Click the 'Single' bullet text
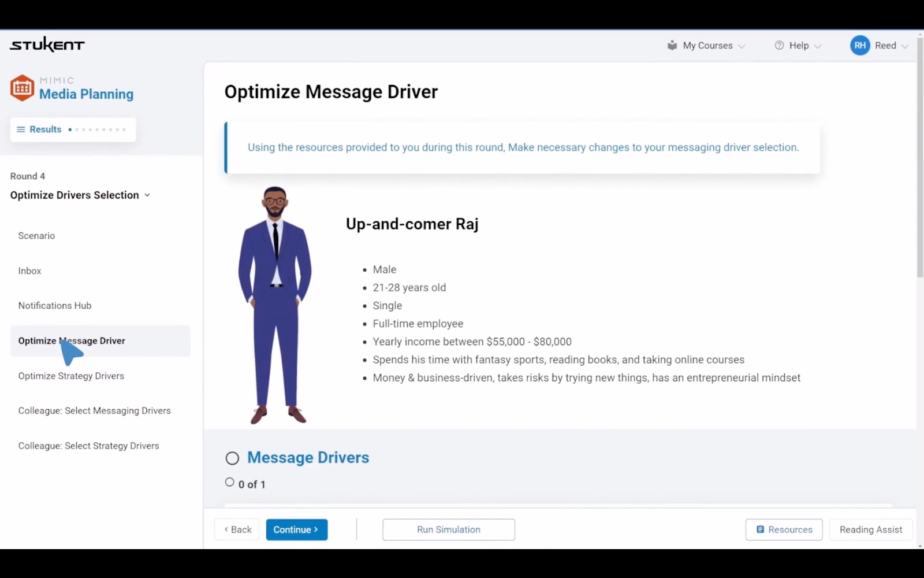This screenshot has height=578, width=924. [388, 306]
